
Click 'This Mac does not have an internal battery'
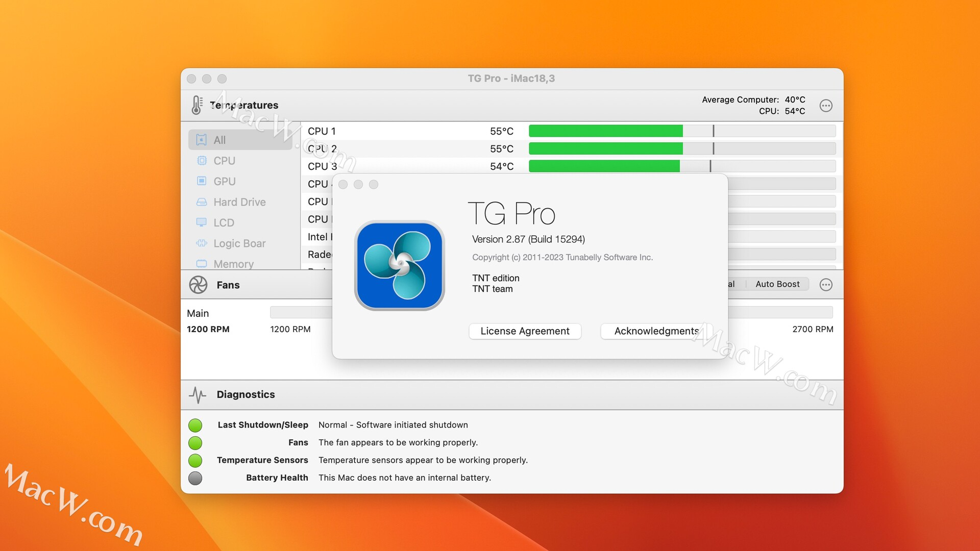click(405, 478)
